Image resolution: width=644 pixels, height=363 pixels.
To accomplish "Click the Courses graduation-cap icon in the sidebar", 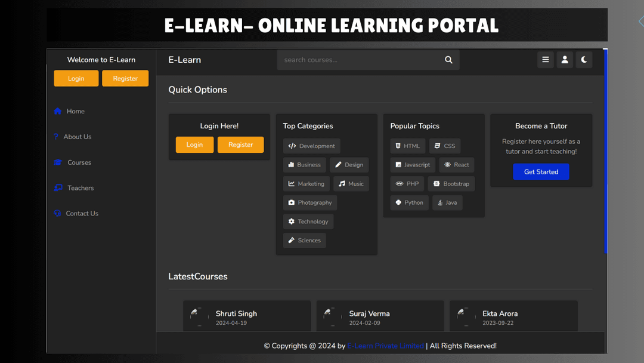I will tap(57, 162).
